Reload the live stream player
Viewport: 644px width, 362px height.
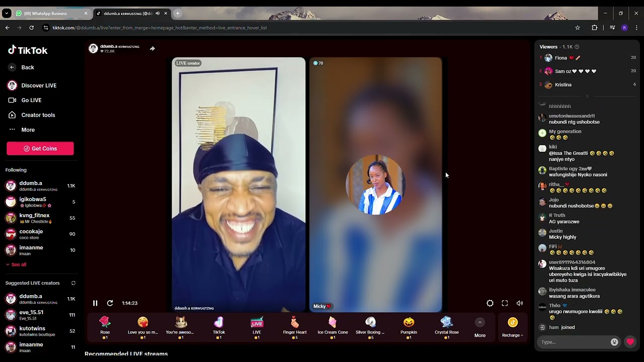tap(110, 303)
